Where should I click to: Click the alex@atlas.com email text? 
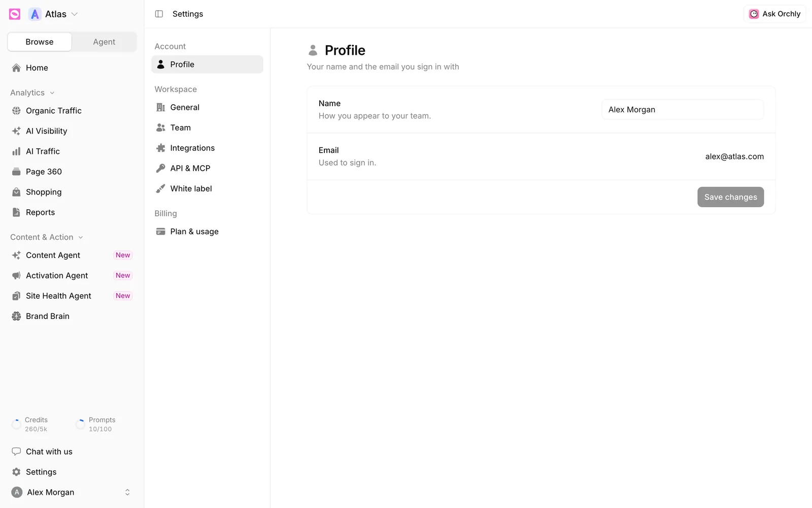(734, 156)
